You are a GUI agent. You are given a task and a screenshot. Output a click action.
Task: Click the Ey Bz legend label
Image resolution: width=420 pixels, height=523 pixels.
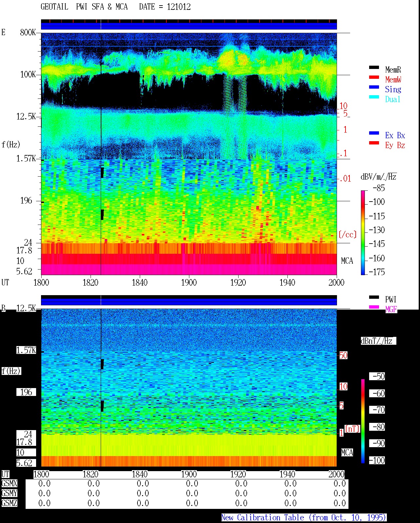(395, 145)
